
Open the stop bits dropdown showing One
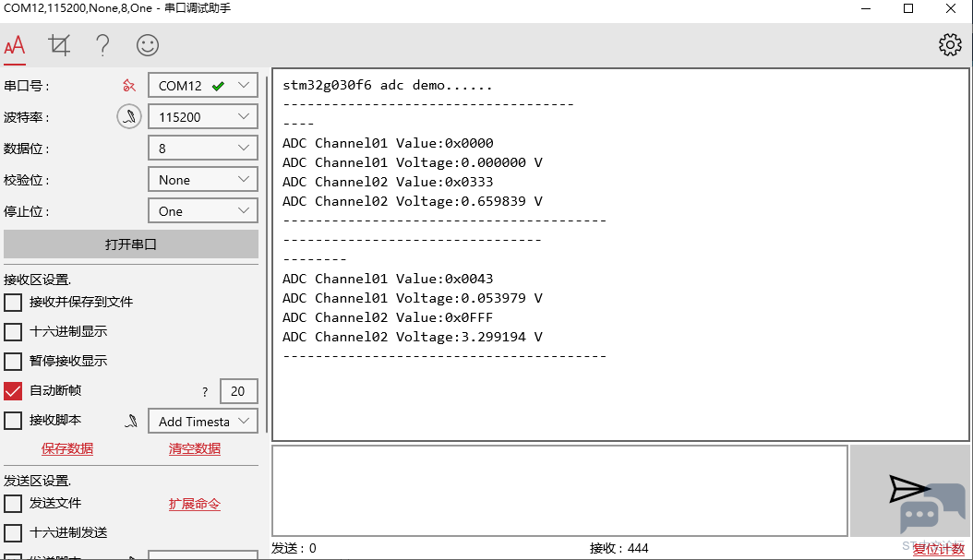(x=203, y=211)
